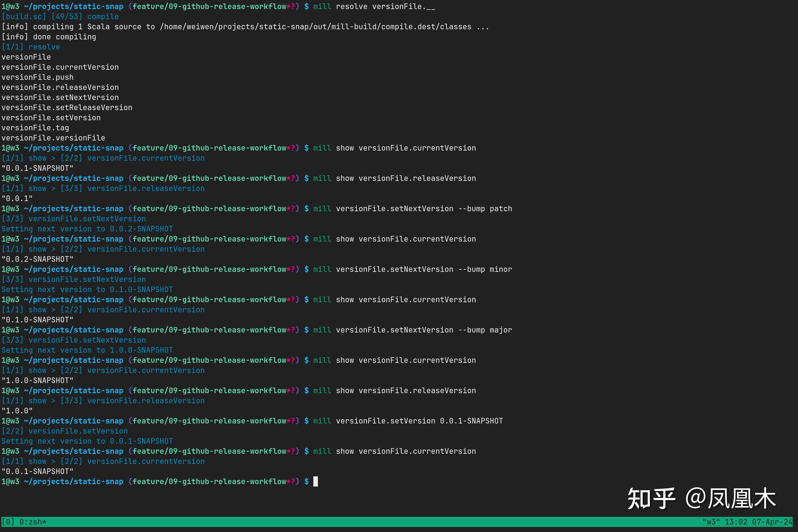Click the --bump major argument text
798x532 pixels.
tap(485, 330)
